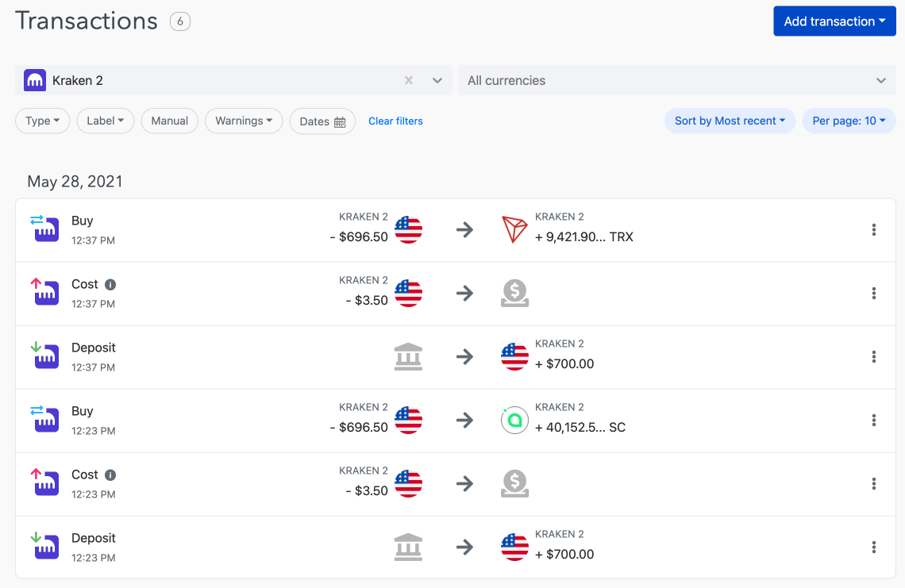Click the - $696.50 amount on SC Buy
The width and height of the screenshot is (905, 588).
359,428
